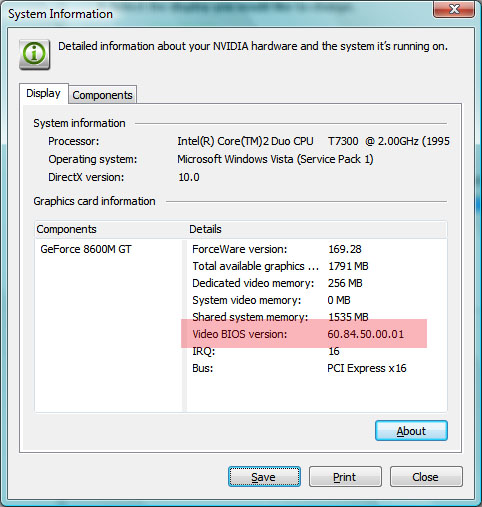The image size is (482, 507).
Task: Select the IRQ label
Action: coord(204,351)
